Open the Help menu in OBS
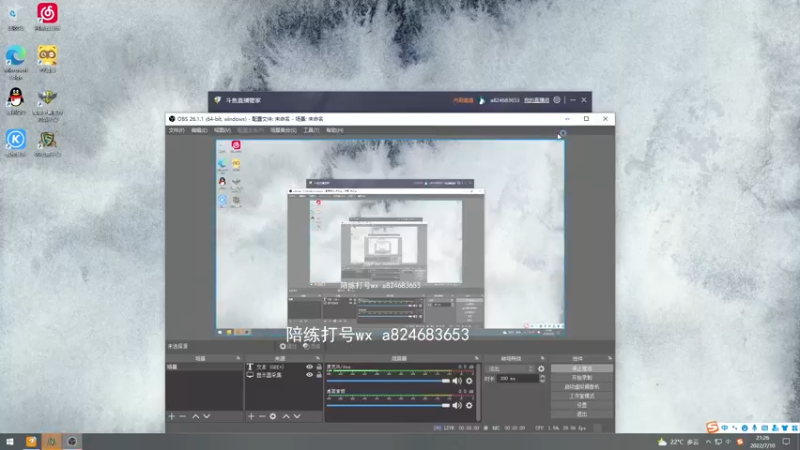800x450 pixels. point(335,131)
